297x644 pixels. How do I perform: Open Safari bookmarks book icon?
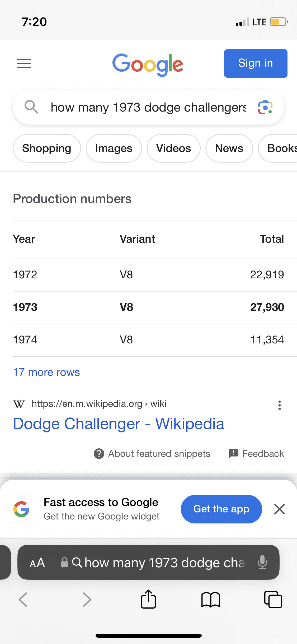[x=210, y=599]
